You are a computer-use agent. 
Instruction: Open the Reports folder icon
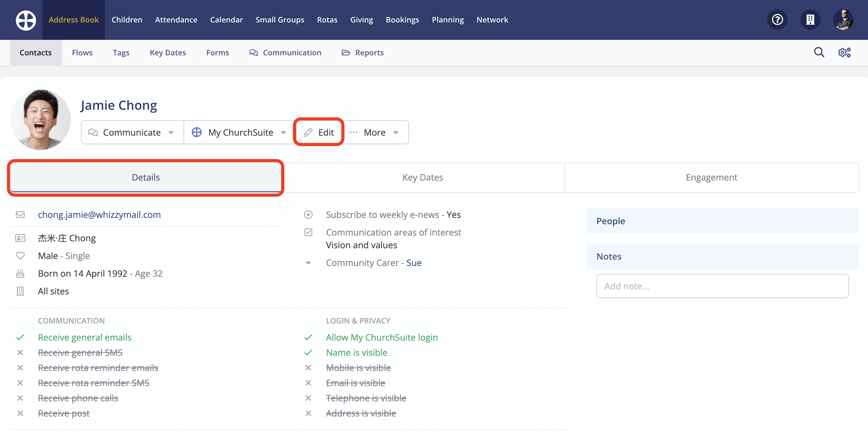point(345,52)
